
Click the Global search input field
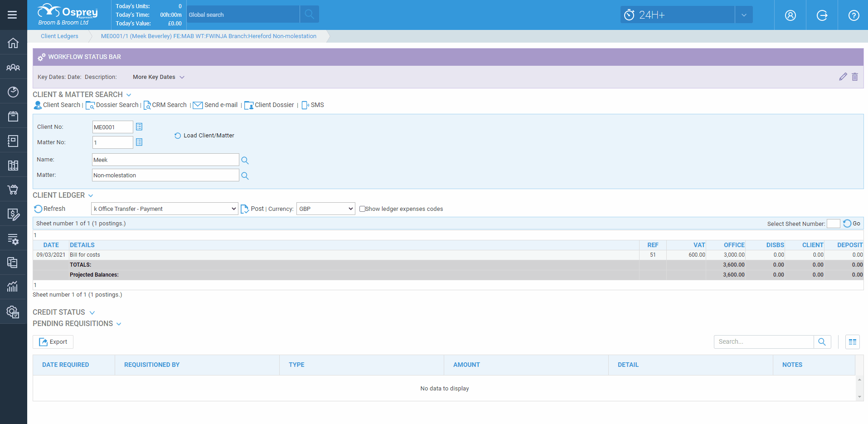click(x=243, y=15)
